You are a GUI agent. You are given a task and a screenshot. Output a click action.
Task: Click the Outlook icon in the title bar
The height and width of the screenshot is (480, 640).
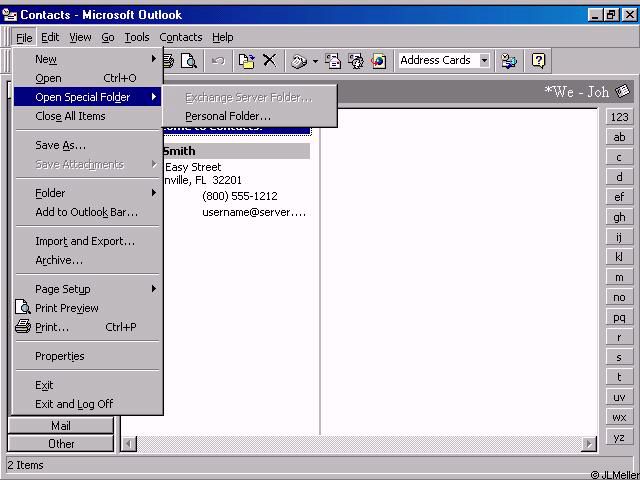click(x=10, y=15)
